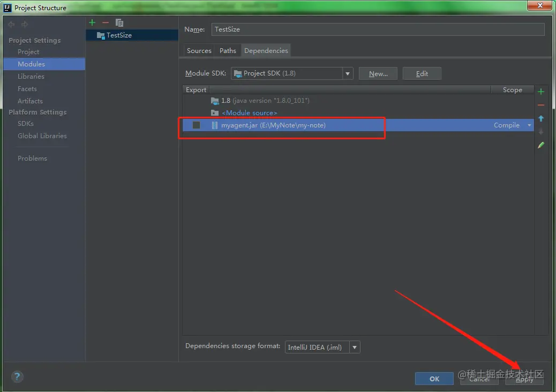Open Artifacts settings
This screenshot has height=392, width=556.
(30, 101)
